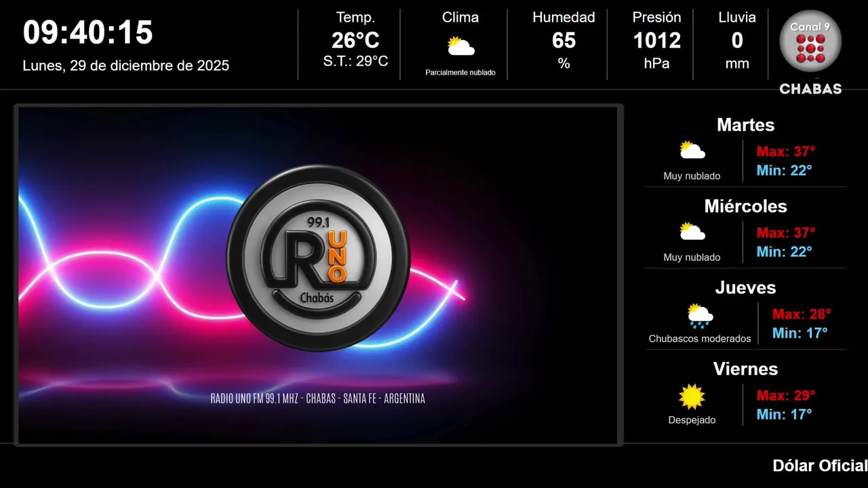Click Miércoles Muy nublado label
Viewport: 868px width, 488px height.
(x=692, y=258)
